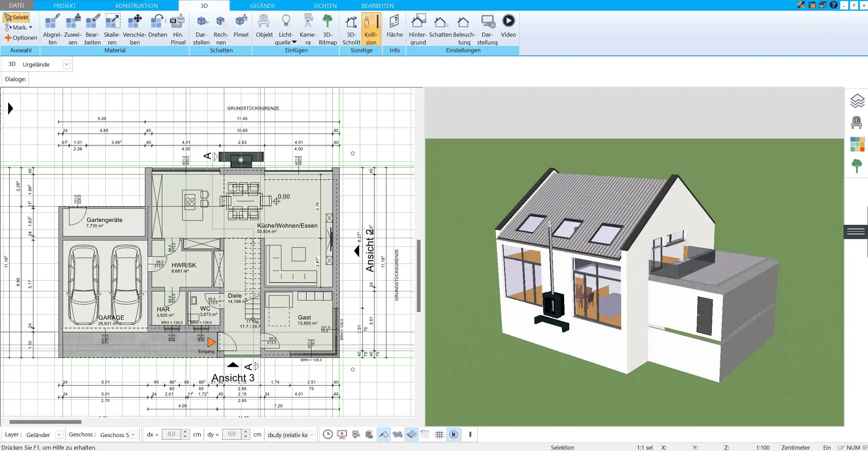Screen dimensions: 868x451
Task: Toggle the bottom toolbar camera button
Action: 356,434
